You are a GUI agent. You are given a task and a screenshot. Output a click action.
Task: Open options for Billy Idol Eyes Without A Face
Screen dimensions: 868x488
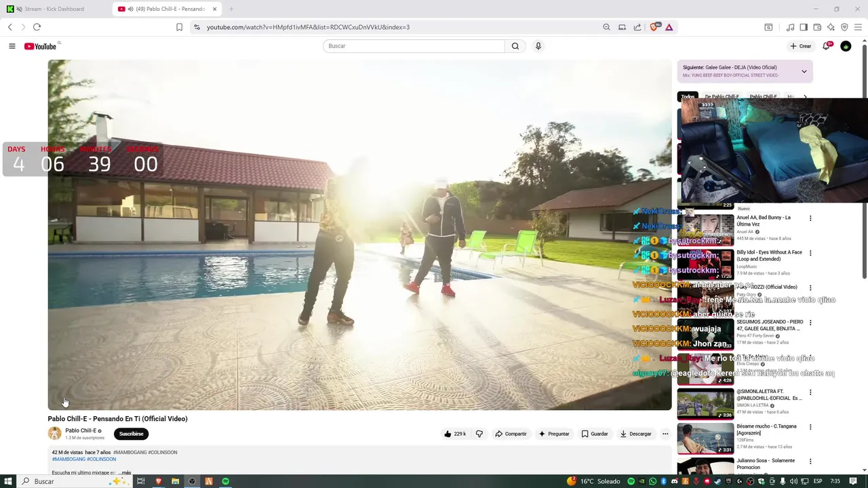click(x=810, y=253)
